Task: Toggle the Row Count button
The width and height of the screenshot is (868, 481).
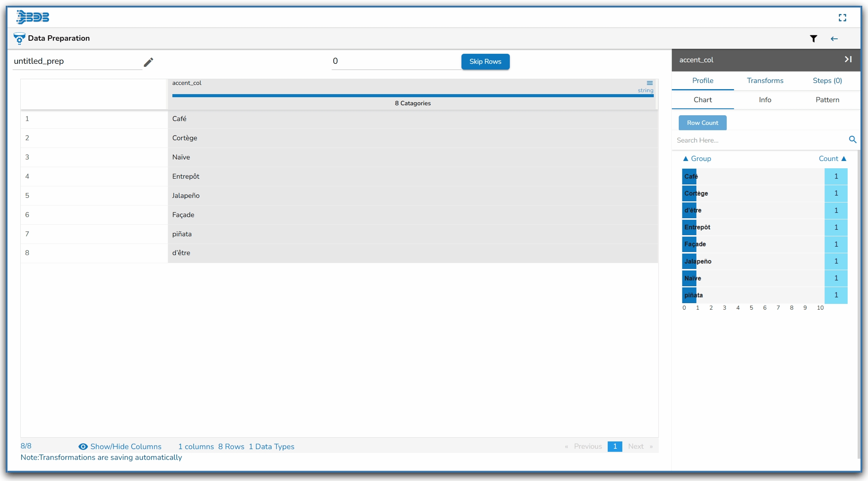Action: 703,123
